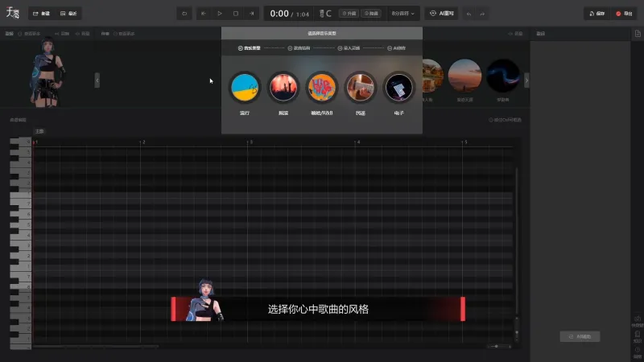Choose the 摇滚 rock genre circle
The height and width of the screenshot is (362, 644).
pos(283,88)
